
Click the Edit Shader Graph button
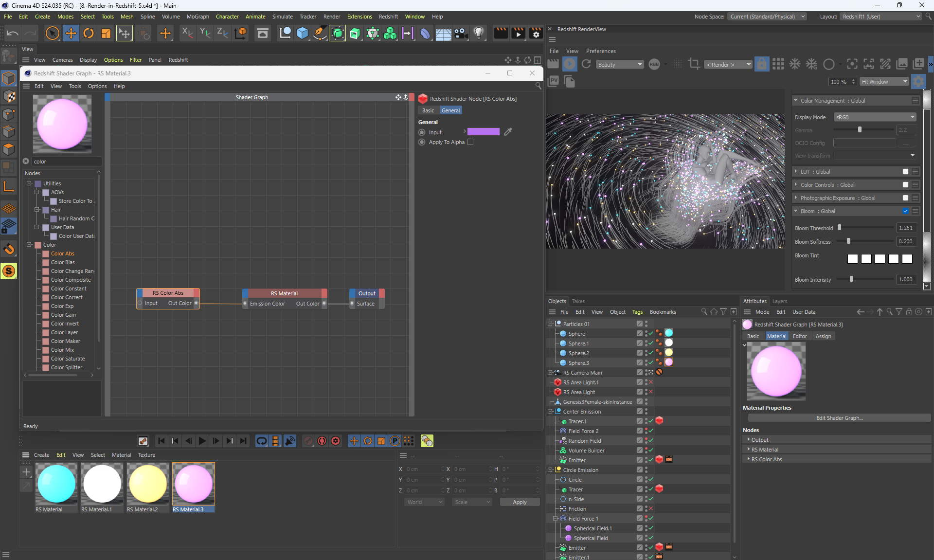click(839, 418)
